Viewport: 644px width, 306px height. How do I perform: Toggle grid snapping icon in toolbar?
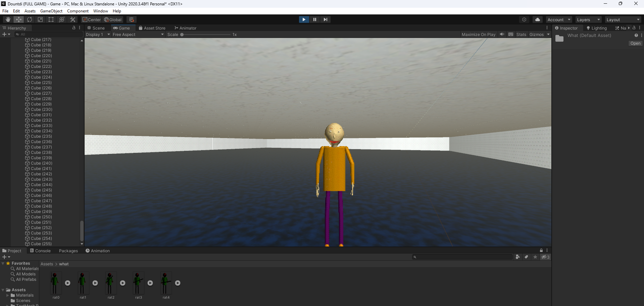(x=132, y=19)
